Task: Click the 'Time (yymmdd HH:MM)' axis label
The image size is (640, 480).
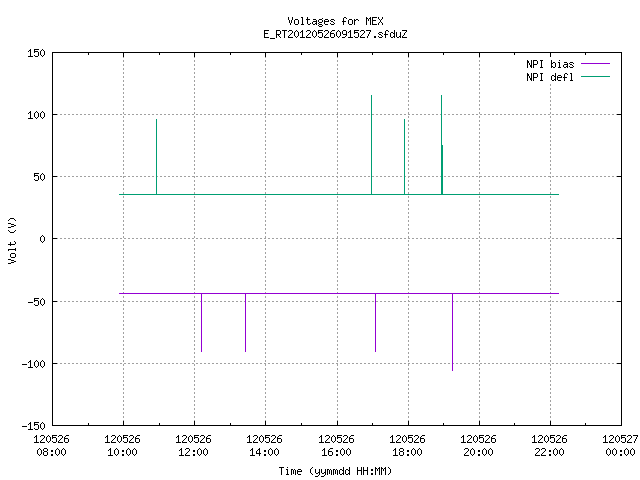Action: coord(336,471)
